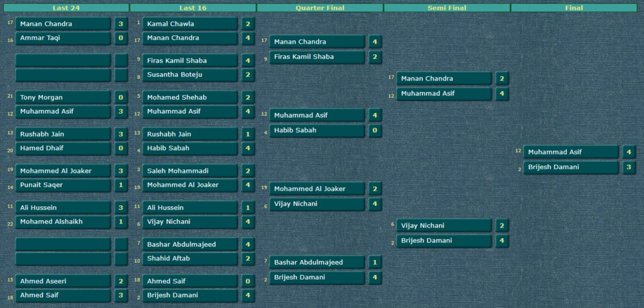Click Ammar Taqi's name in Last 24
Image resolution: width=644 pixels, height=308 pixels.
[x=63, y=38]
